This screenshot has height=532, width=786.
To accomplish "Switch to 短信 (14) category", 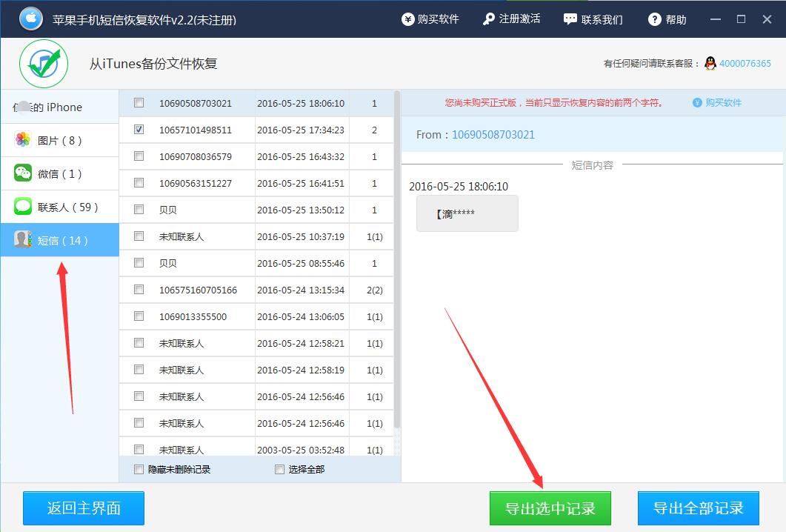I will click(x=60, y=240).
